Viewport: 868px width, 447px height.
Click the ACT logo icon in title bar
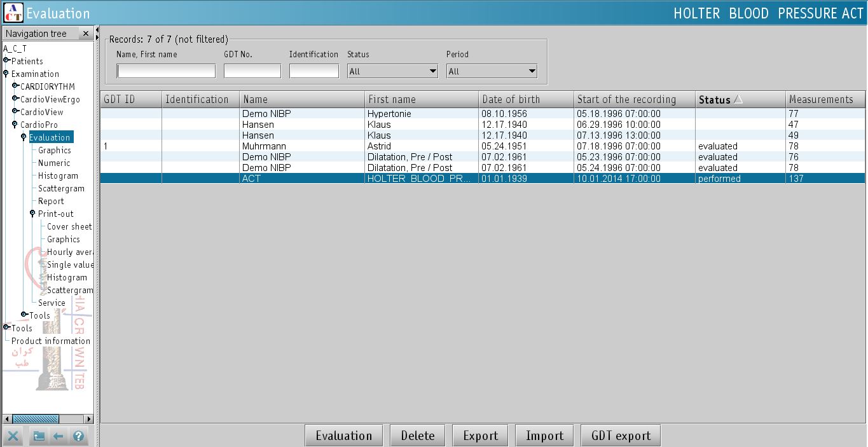click(13, 13)
